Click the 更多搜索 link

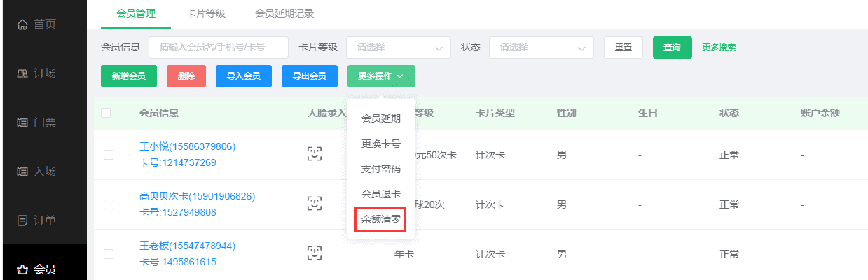(719, 48)
